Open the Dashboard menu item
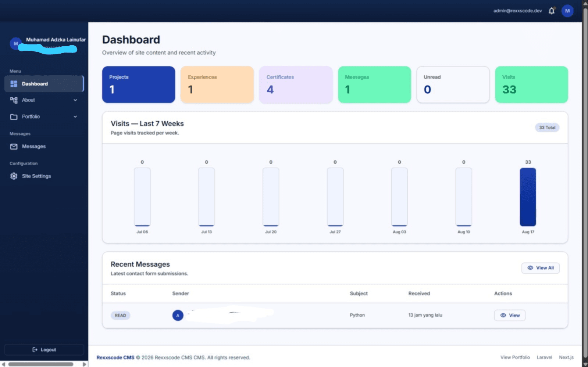Viewport: 588px width, 367px height. [44, 84]
